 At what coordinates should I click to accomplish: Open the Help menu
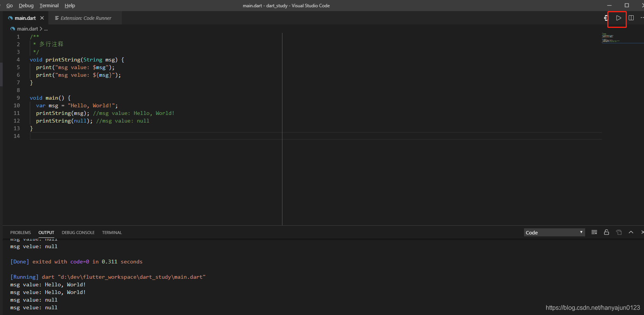coord(70,5)
